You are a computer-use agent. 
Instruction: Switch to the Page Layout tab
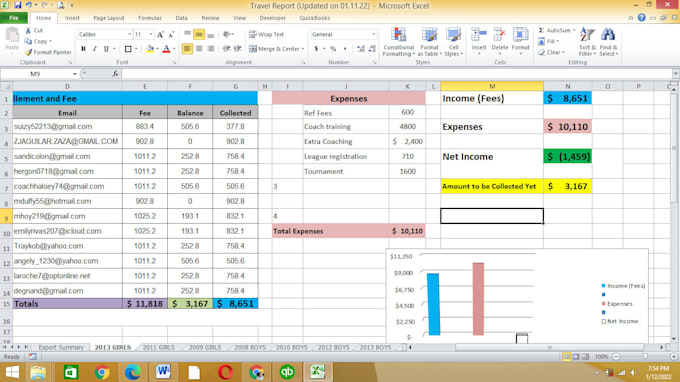[x=109, y=18]
